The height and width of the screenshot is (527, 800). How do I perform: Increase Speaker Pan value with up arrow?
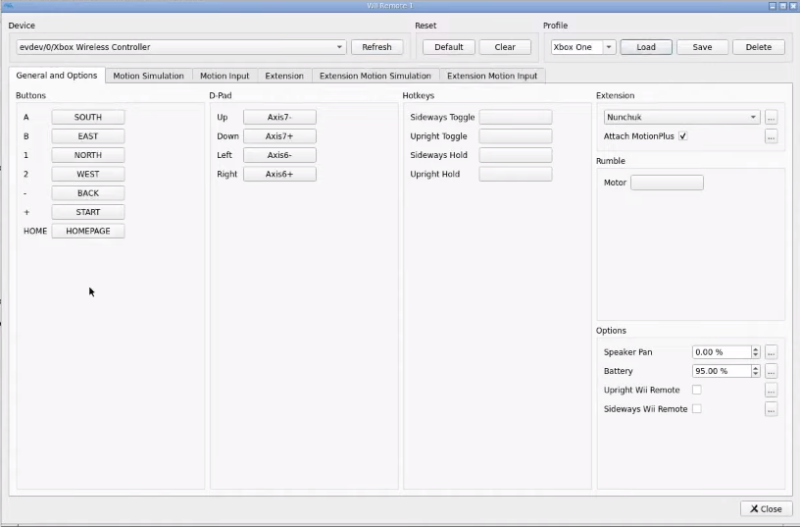tap(756, 349)
